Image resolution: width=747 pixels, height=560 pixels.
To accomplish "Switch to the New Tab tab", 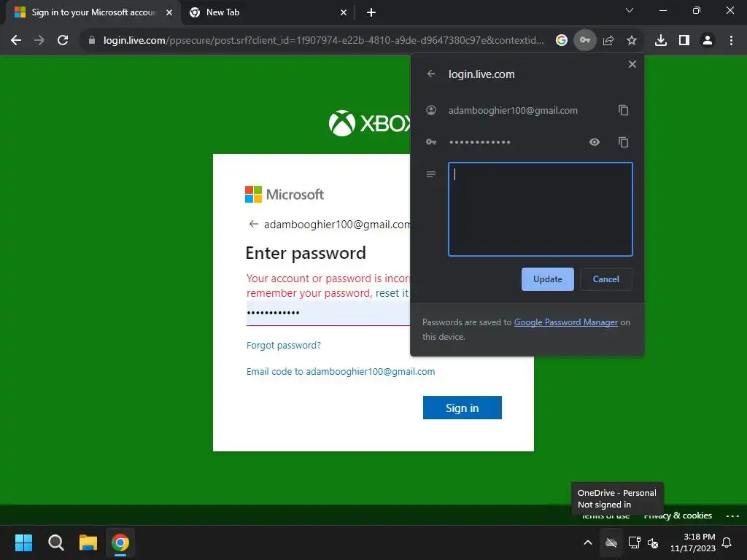I will tap(268, 12).
